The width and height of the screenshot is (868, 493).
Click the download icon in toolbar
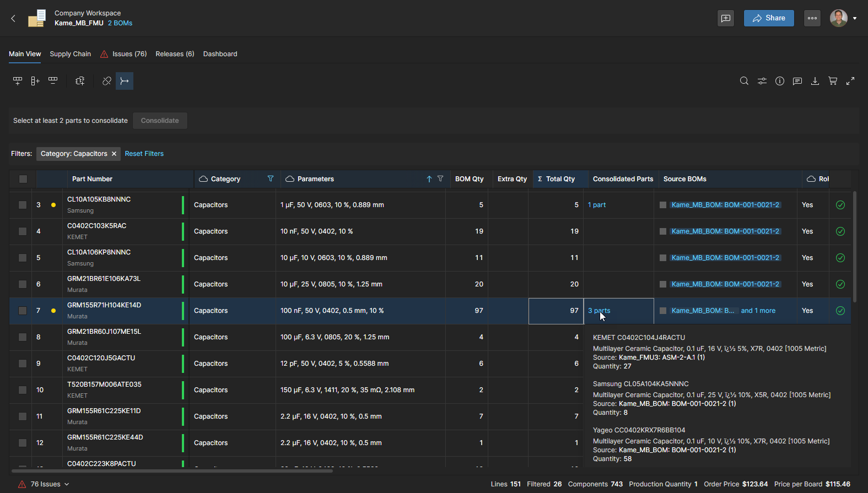pos(815,81)
